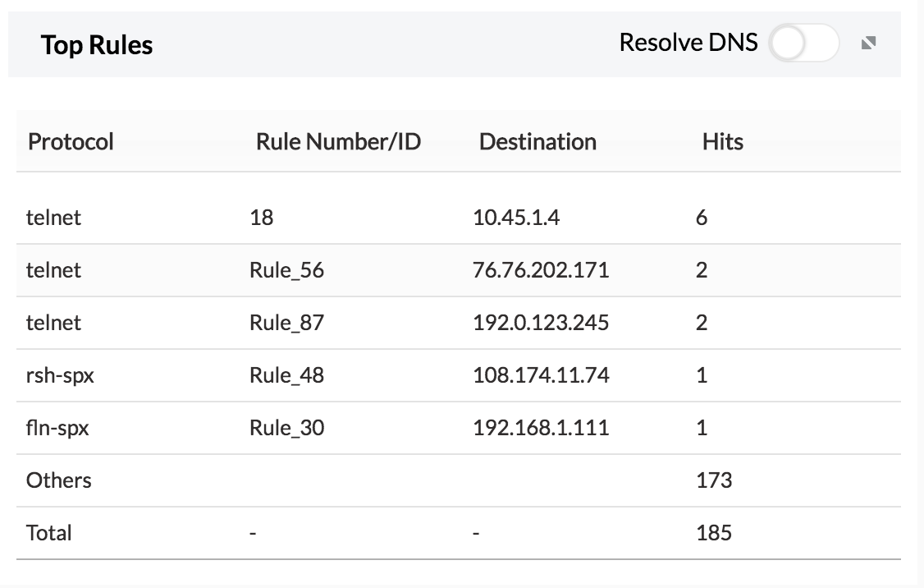Click destination 192.0.123.245
This screenshot has height=588, width=924.
point(541,323)
